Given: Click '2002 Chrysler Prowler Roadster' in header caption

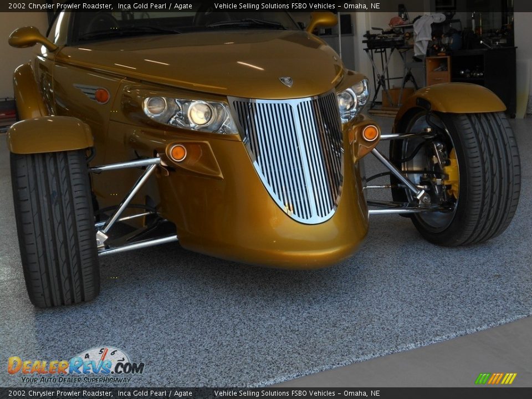Looking at the screenshot, I should click(60, 6).
